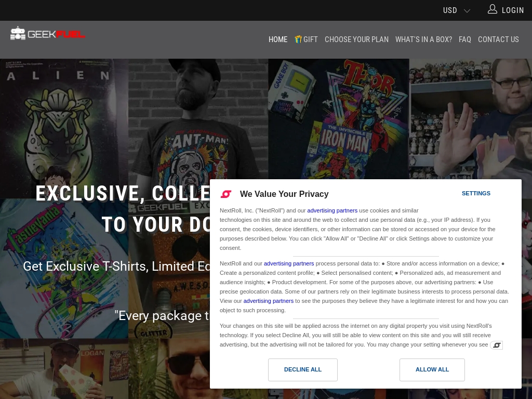This screenshot has height=399, width=532.
Task: Go to WHAT'S IN A BOX?
Action: coord(423,39)
